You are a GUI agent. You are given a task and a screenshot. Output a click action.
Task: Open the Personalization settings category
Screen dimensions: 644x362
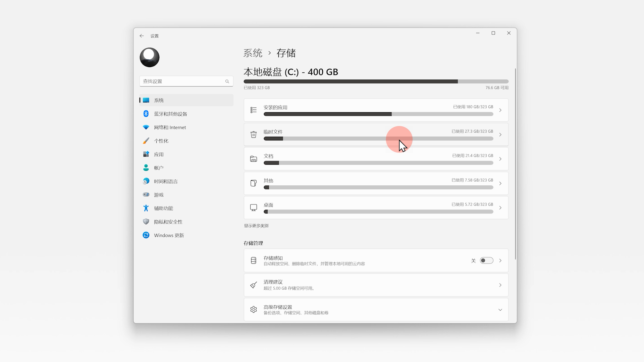[x=161, y=141]
